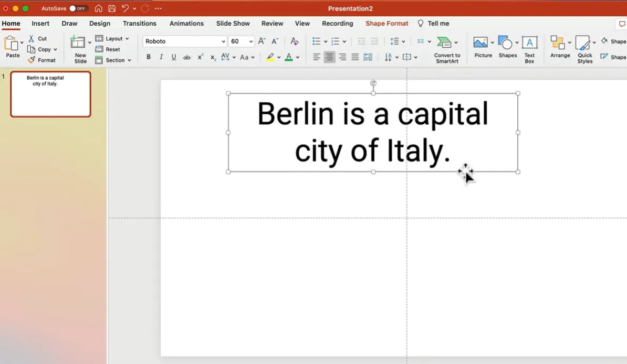Open the Roboto font name dropdown
This screenshot has height=364, width=627.
(223, 41)
